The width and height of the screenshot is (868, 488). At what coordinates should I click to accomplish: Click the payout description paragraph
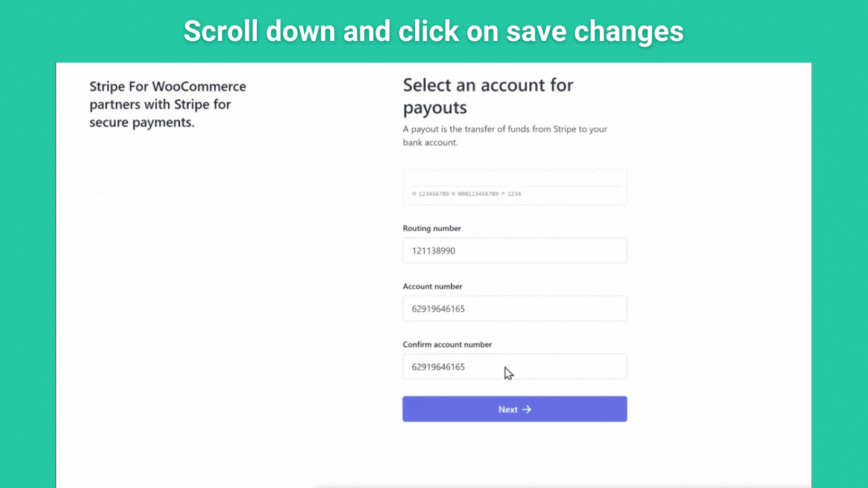pos(505,136)
